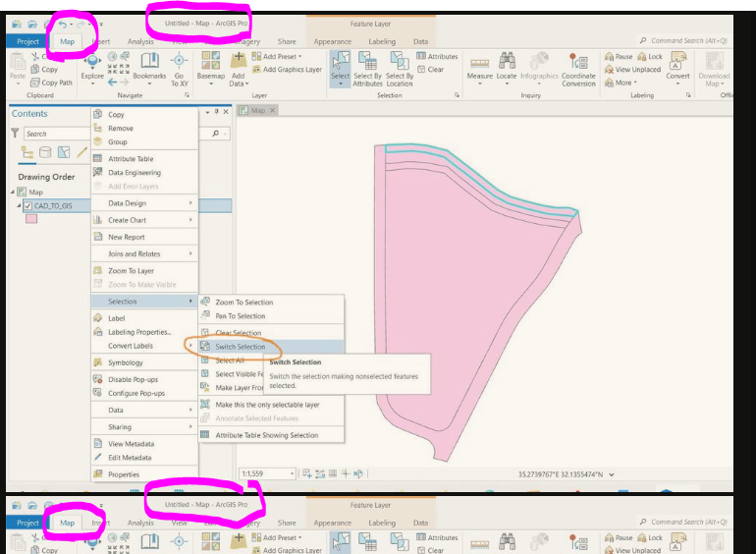Click Go To XY in the upper ribbon
The width and height of the screenshot is (756, 554).
179,70
